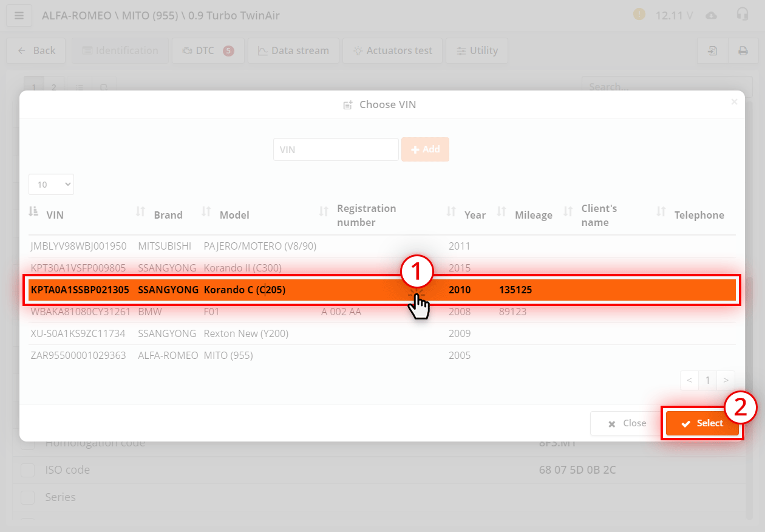This screenshot has height=532, width=765.
Task: Open the rows-per-page dropdown showing 10
Action: [x=51, y=184]
